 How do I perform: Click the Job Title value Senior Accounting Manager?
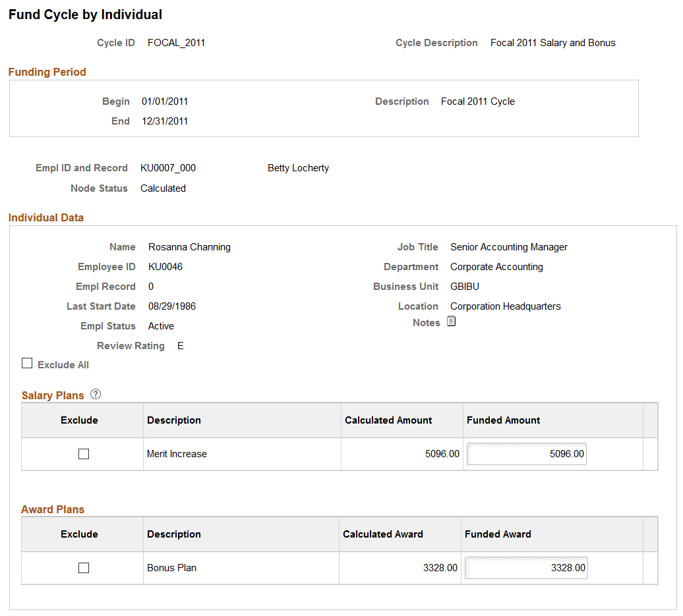(x=508, y=246)
